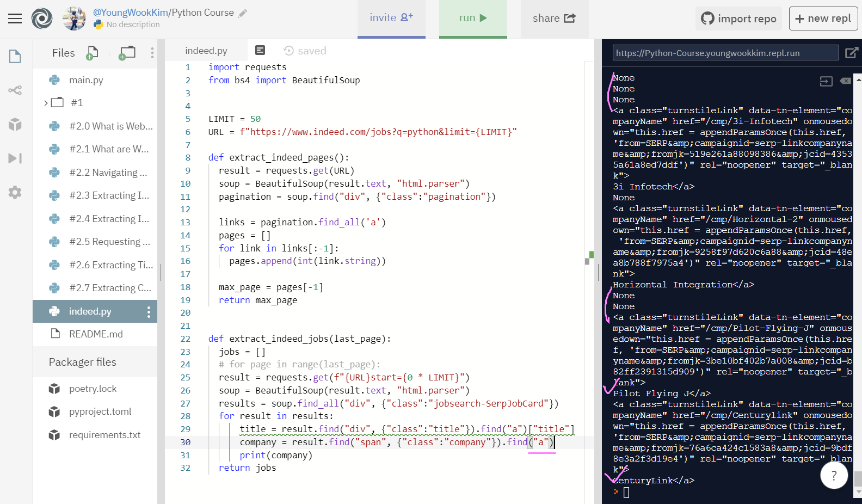Click import repo button
Screen dimensions: 862x504
click(x=738, y=19)
